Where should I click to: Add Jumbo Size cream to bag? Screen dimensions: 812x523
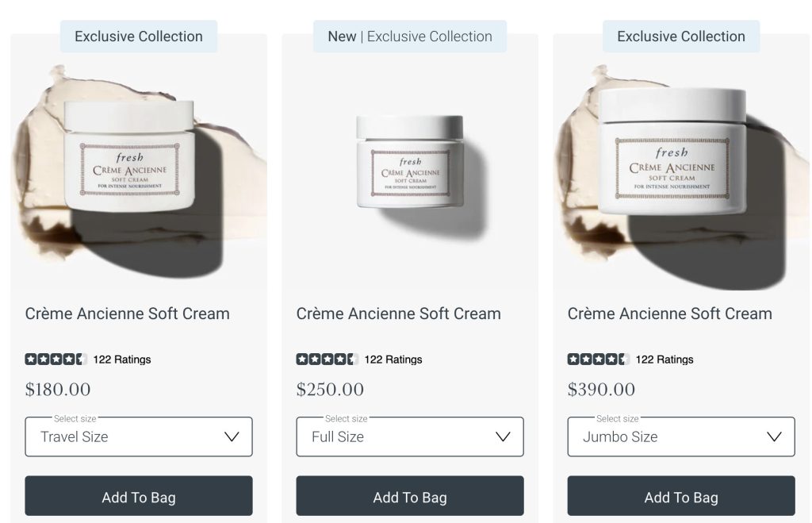click(681, 495)
